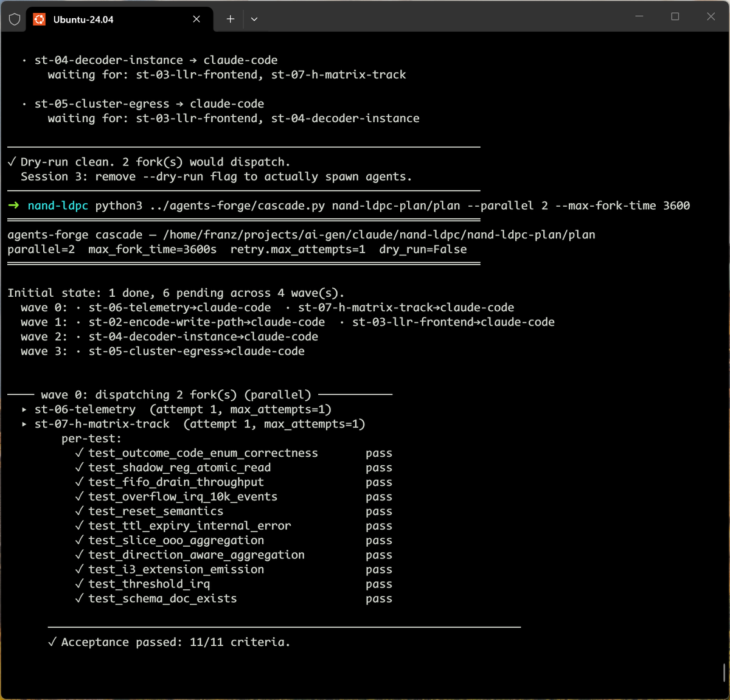
Task: Click 'nand-ldpc' directory name in prompt
Action: 58,206
